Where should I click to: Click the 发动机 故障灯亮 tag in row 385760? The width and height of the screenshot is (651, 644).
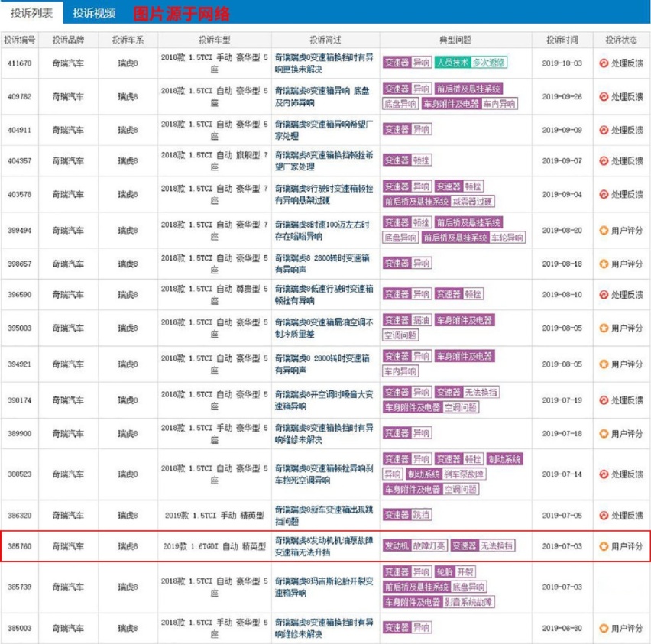click(x=415, y=545)
